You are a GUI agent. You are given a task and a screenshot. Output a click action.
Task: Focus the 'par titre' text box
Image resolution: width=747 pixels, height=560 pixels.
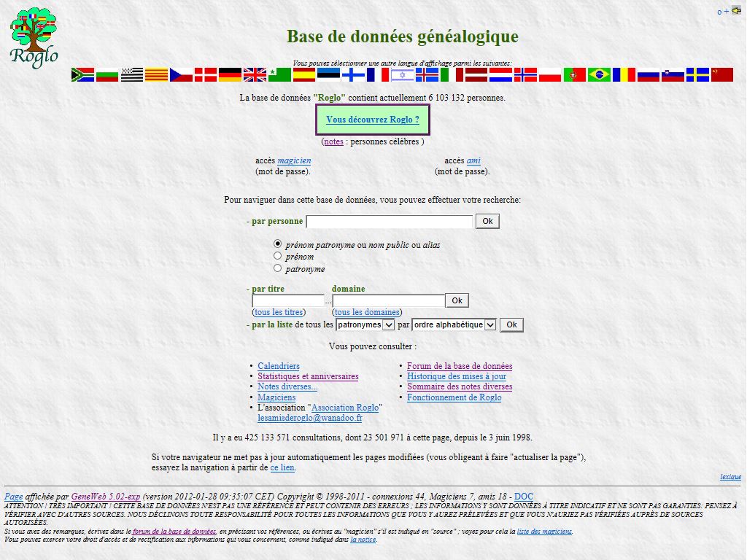[x=288, y=300]
